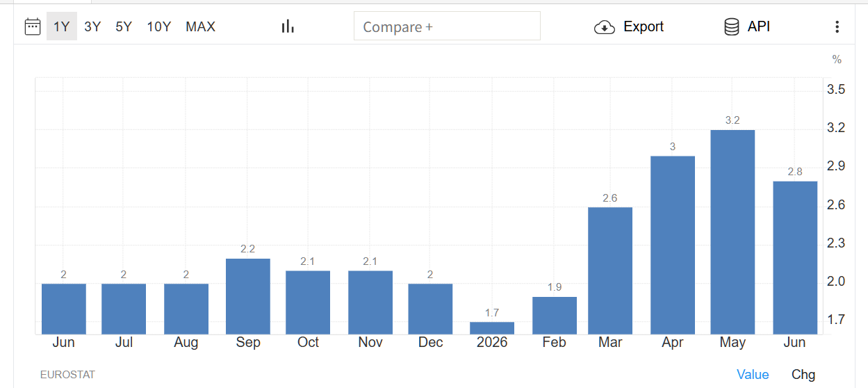
Task: Click the API database icon
Action: 731,27
